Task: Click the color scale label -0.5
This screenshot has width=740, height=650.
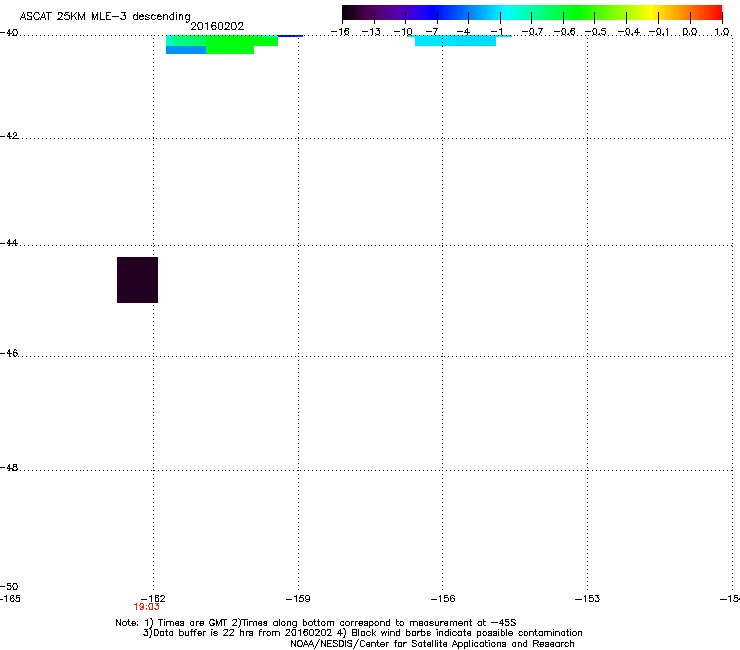Action: (x=596, y=32)
